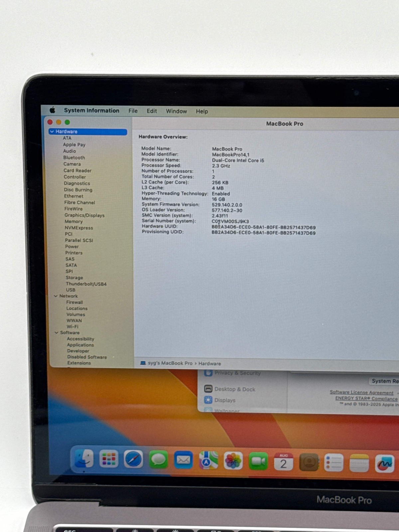The height and width of the screenshot is (532, 399).
Task: Launch Safari from the Dock
Action: tap(133, 460)
